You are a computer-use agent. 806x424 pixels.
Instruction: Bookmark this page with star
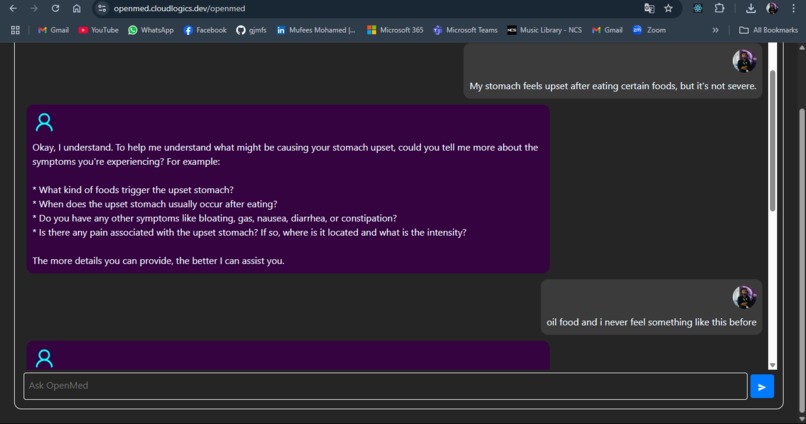(668, 8)
